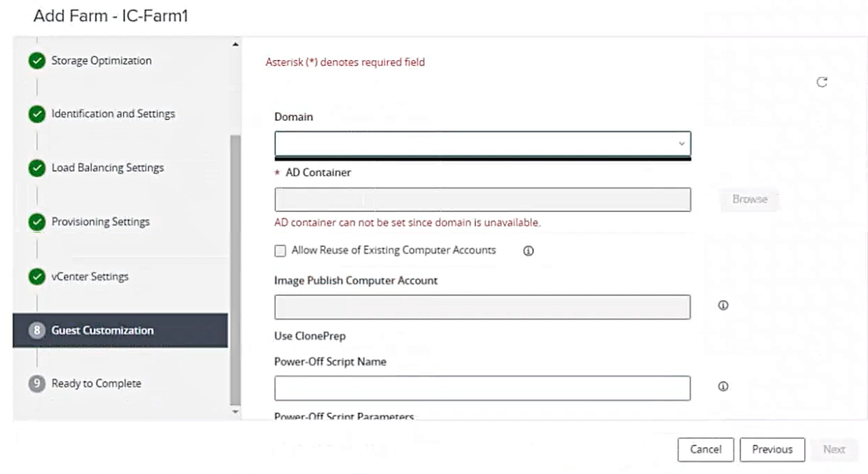This screenshot has height=474, width=868.
Task: Go to Provisioning Settings step
Action: tap(100, 222)
